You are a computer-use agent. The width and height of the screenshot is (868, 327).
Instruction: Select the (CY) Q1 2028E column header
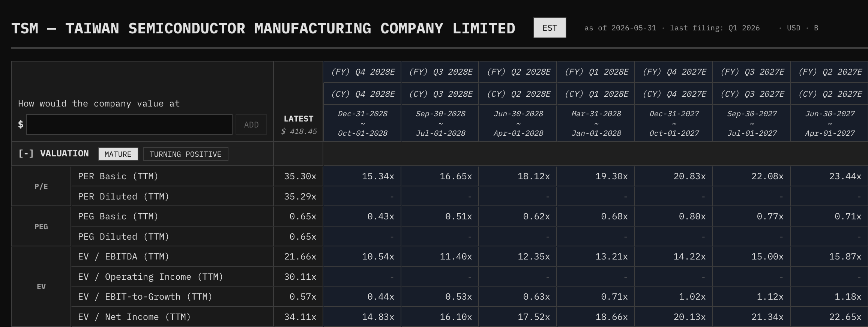596,94
